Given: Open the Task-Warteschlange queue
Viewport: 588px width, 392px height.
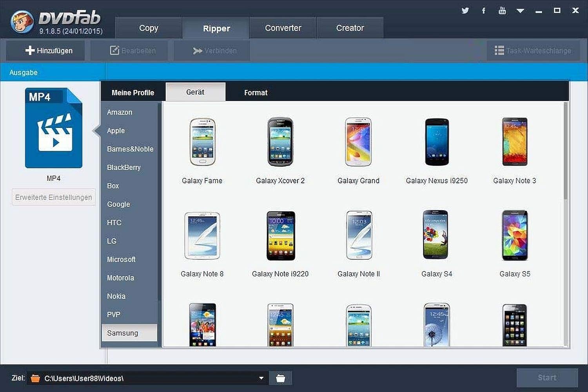Looking at the screenshot, I should [x=533, y=51].
